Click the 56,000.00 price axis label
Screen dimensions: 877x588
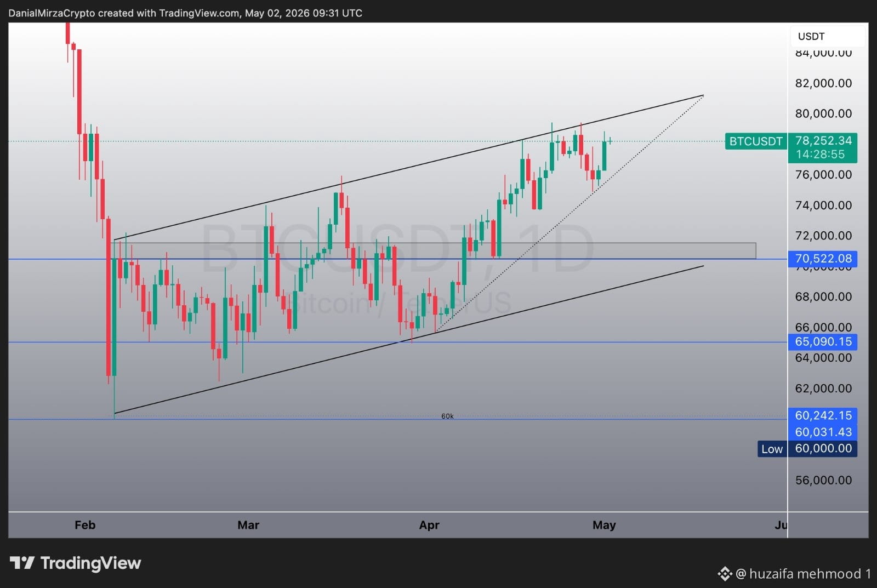click(823, 480)
